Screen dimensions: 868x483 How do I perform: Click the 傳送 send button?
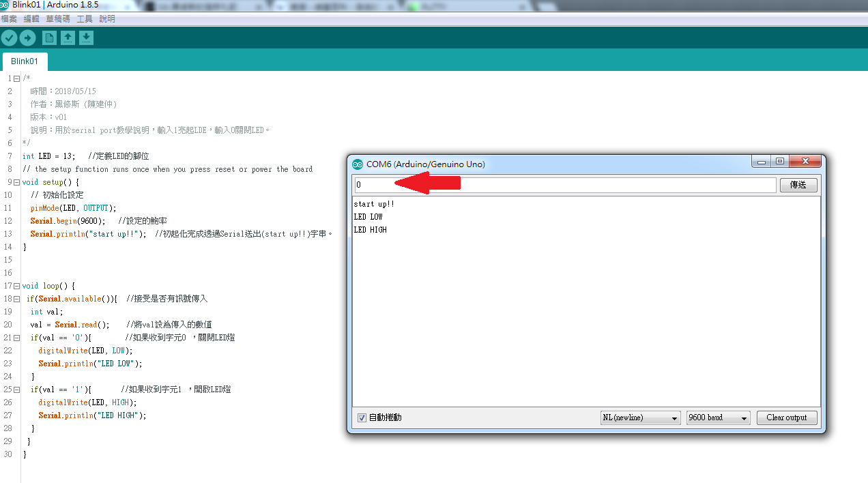[x=798, y=184]
